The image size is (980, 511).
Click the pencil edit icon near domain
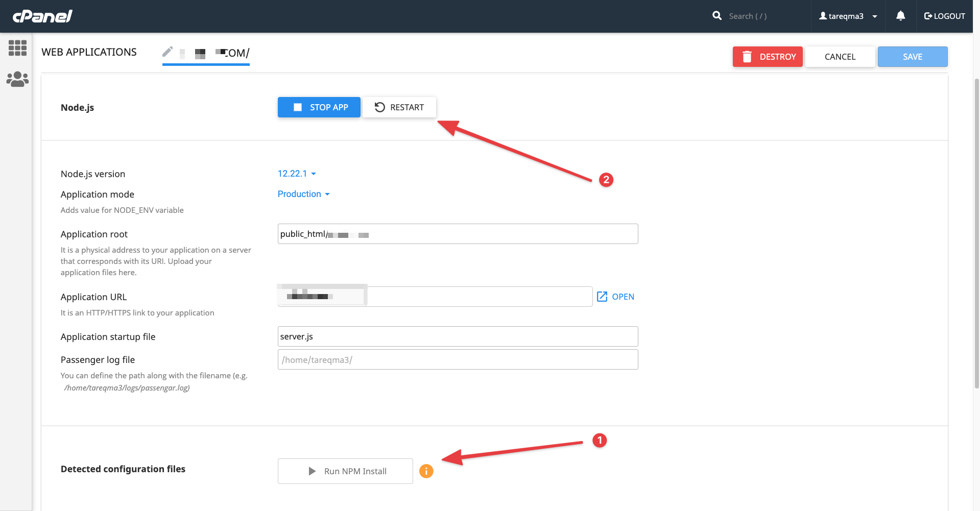[168, 52]
